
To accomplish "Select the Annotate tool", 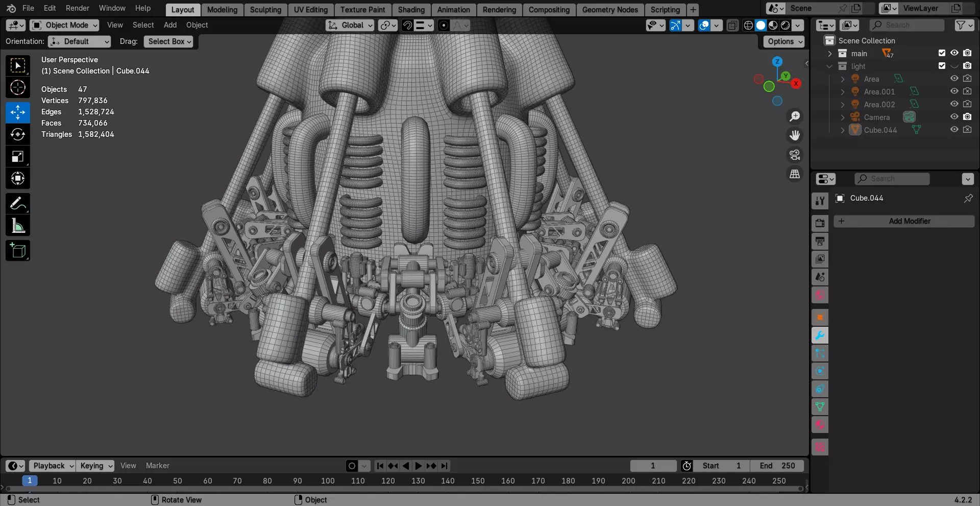I will 18,203.
